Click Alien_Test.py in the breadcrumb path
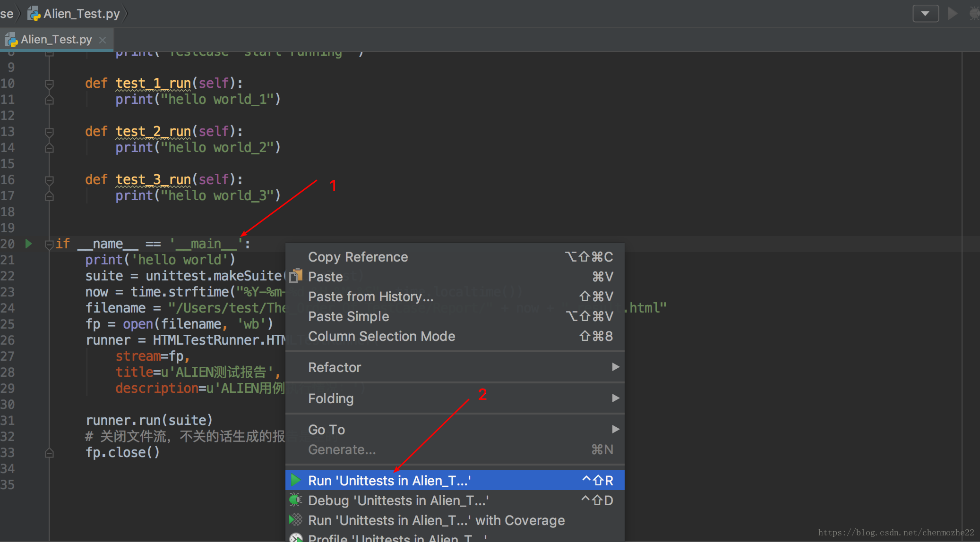Image resolution: width=980 pixels, height=542 pixels. 81,14
